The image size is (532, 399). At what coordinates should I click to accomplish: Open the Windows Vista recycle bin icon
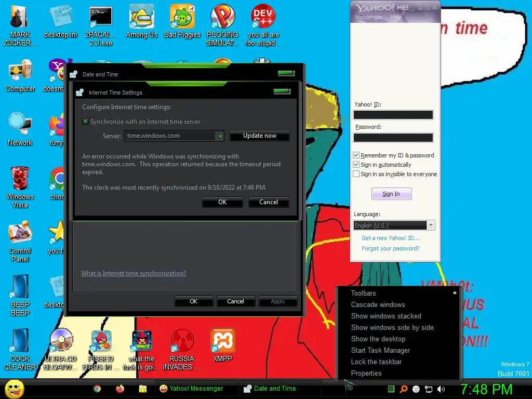click(x=20, y=187)
